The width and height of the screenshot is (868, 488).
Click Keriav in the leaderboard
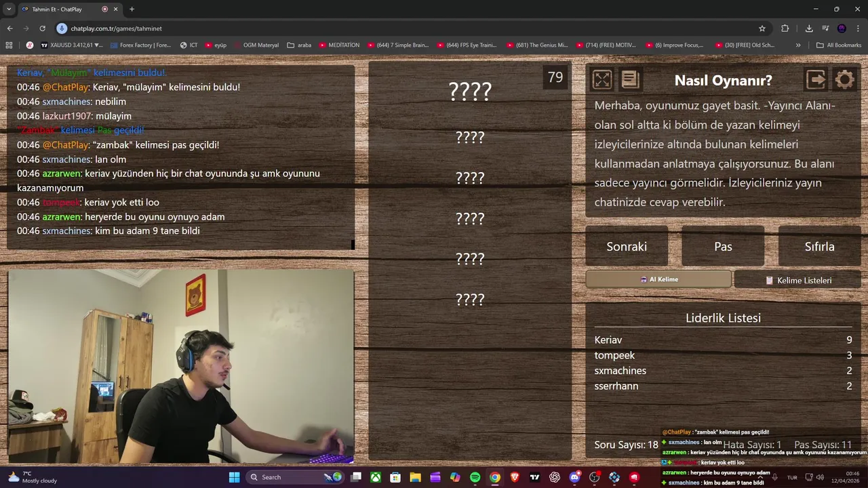(x=608, y=340)
